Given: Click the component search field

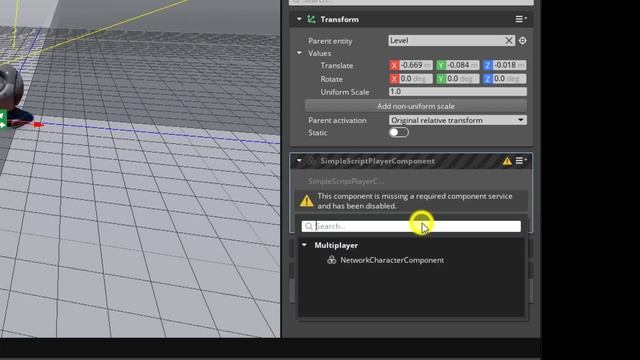Looking at the screenshot, I should [x=411, y=226].
